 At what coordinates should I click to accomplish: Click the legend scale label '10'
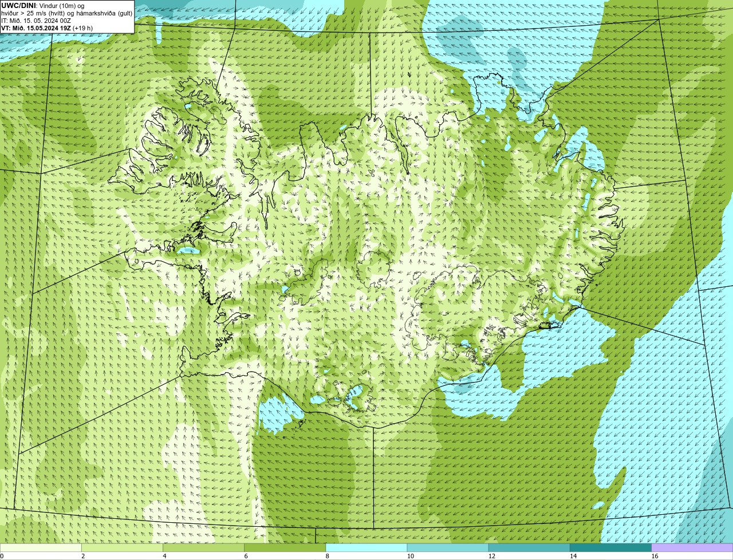411,556
